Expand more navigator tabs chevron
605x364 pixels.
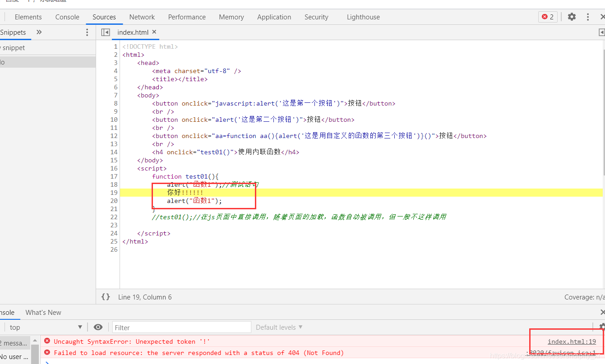[x=39, y=32]
